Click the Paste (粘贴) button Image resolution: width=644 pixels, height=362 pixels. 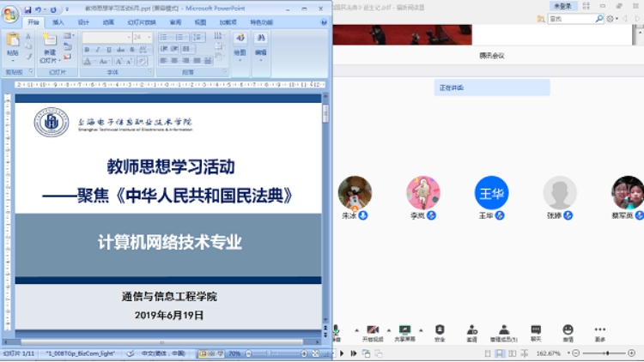click(x=13, y=44)
